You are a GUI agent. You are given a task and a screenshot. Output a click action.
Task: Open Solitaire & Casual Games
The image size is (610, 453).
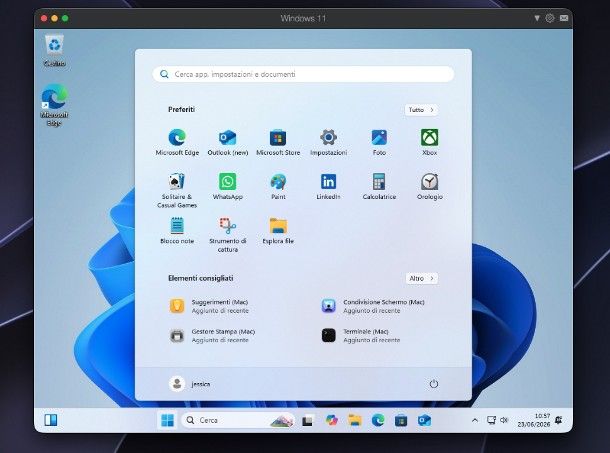click(177, 190)
